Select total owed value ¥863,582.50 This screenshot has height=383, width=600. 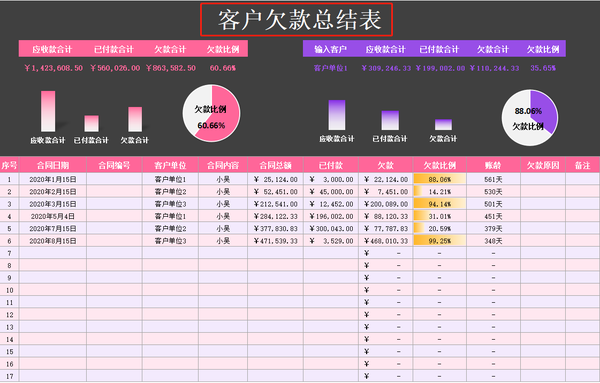171,68
